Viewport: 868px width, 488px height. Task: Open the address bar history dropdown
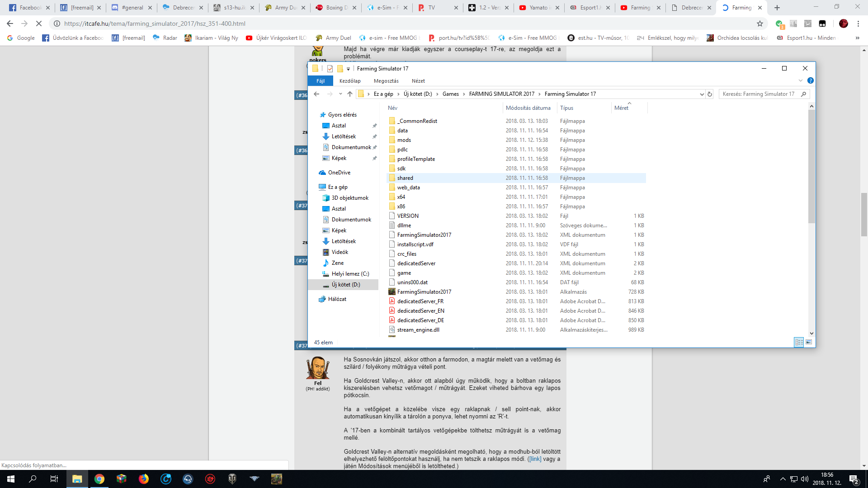pos(702,94)
